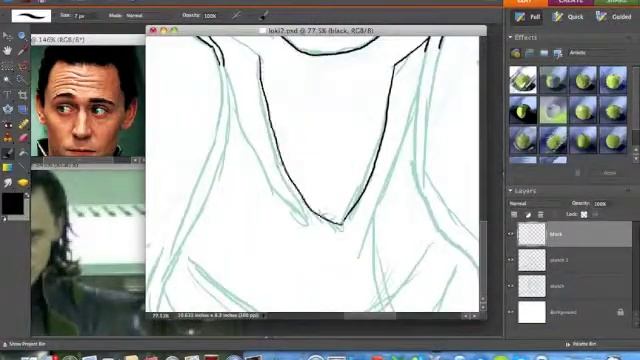Switch to Full edit mode
This screenshot has width=640, height=360.
point(527,17)
